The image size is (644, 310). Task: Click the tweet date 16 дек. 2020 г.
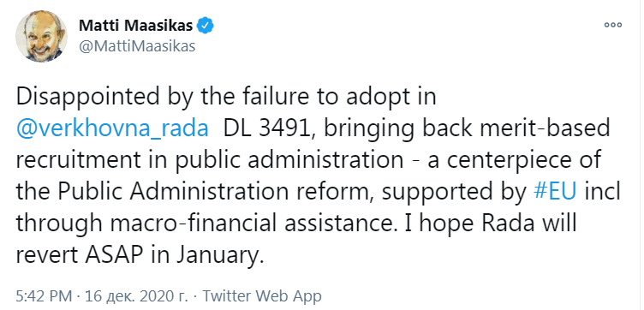[137, 295]
